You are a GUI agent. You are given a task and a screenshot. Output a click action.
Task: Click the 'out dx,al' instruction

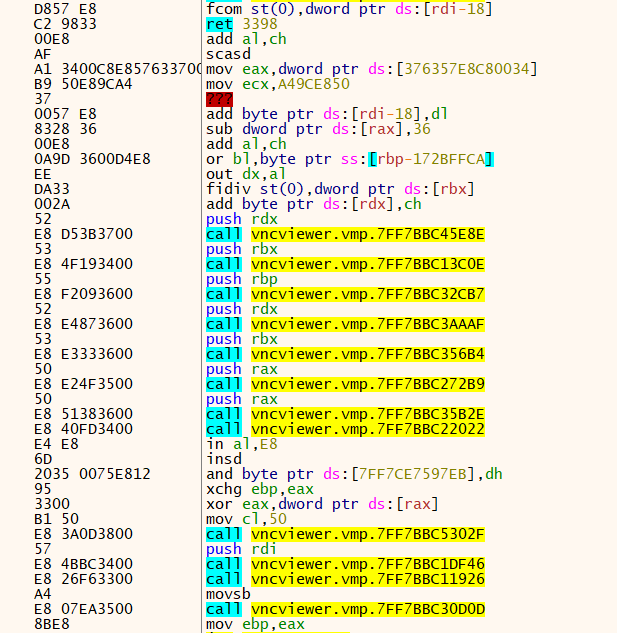[246, 174]
